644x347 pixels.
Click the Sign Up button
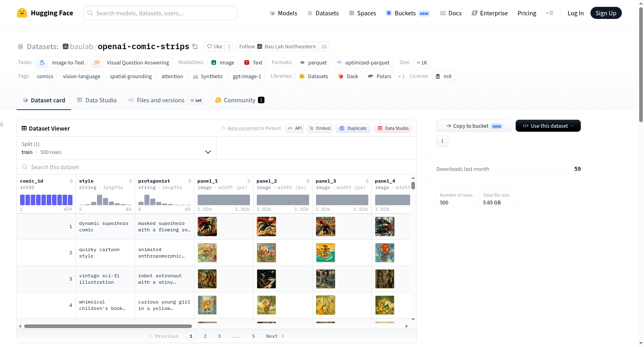pyautogui.click(x=606, y=13)
